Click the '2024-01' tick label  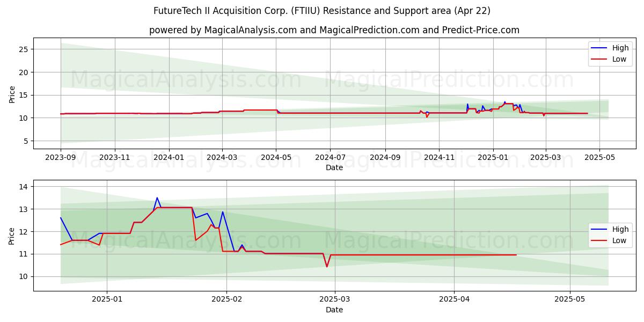[169, 158]
